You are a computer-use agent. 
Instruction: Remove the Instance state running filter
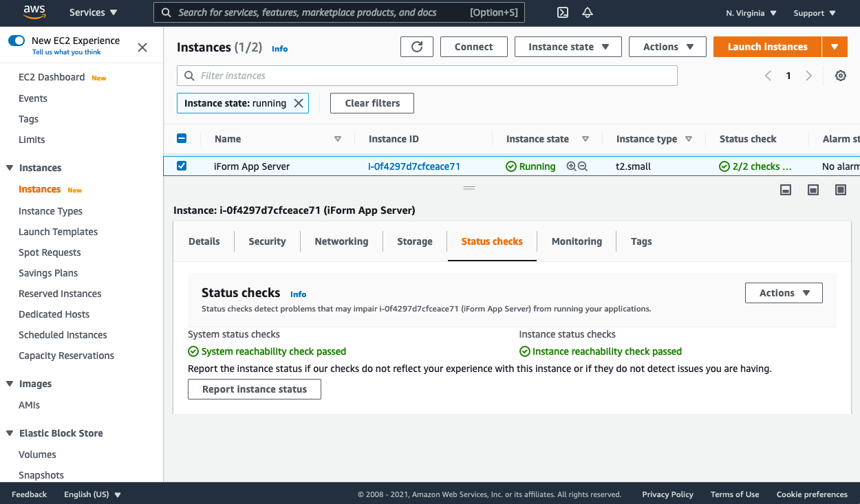[x=299, y=103]
